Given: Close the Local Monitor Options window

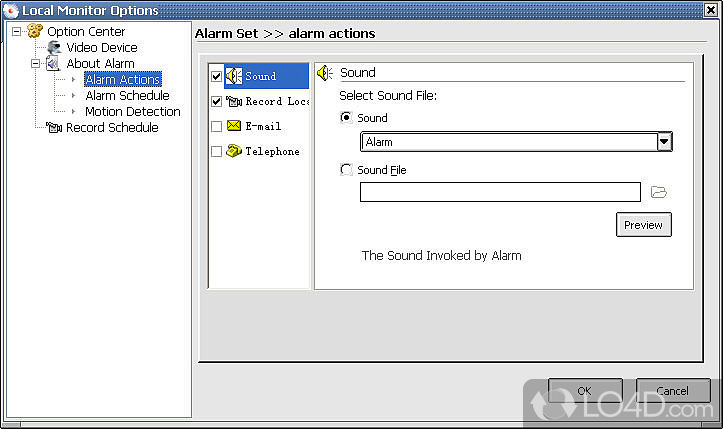Looking at the screenshot, I should tap(711, 10).
